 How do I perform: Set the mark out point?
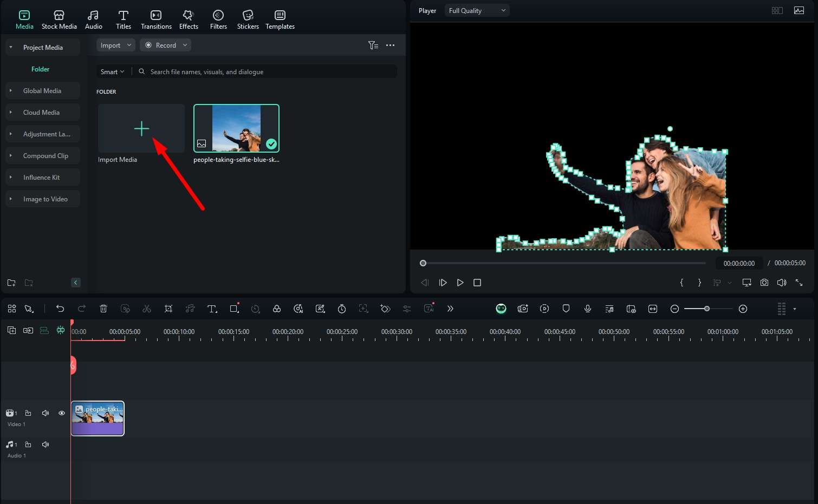699,283
